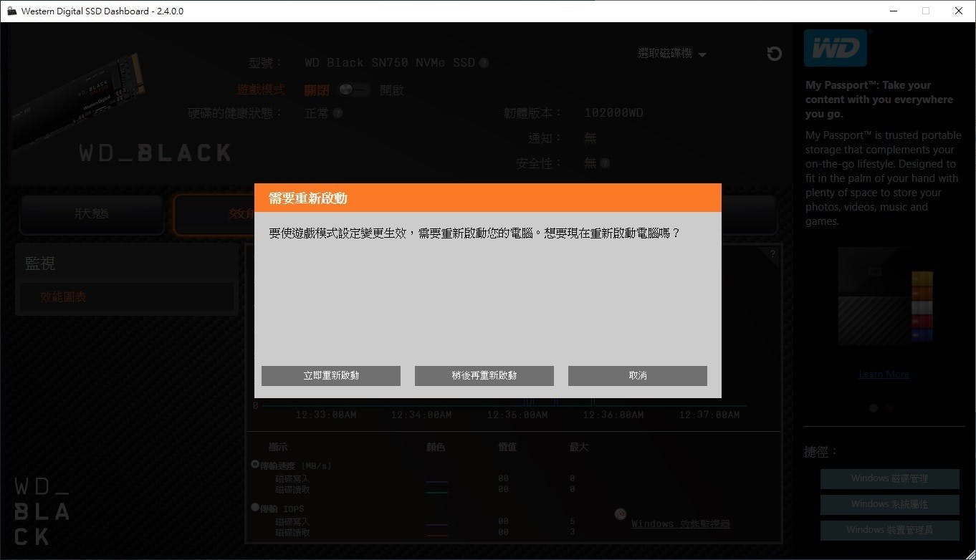
Task: Click the 立即重新啟動 restart now button
Action: (x=331, y=375)
